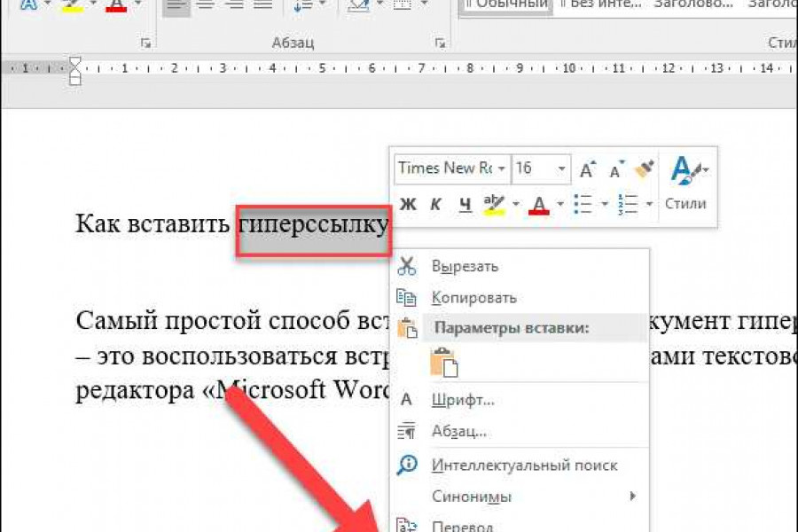The image size is (798, 532).
Task: Click the Format Painter brush icon
Action: tap(644, 168)
